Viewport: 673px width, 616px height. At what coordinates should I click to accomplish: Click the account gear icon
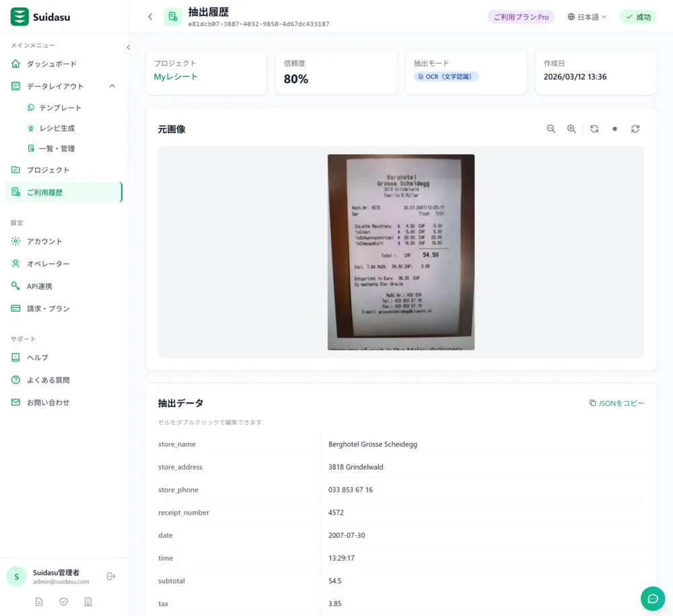[15, 241]
